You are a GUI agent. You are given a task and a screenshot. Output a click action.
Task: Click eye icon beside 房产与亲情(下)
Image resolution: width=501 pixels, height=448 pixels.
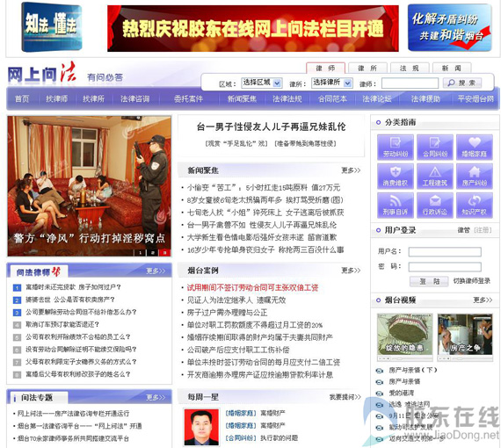(x=379, y=371)
